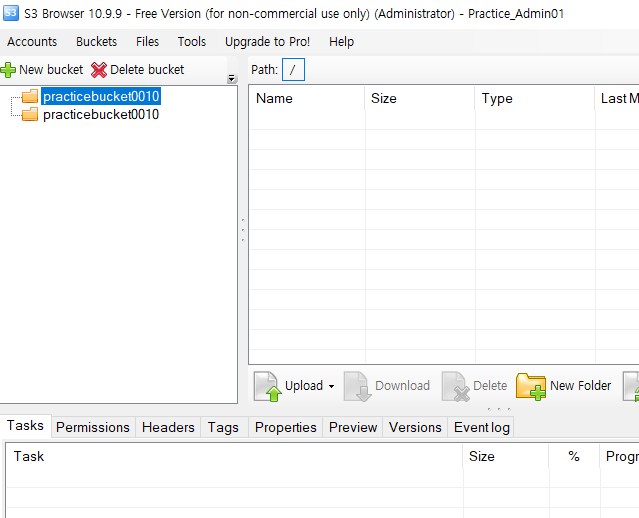Sort files by Size column header
Screen dimensions: 639x518
[x=420, y=98]
